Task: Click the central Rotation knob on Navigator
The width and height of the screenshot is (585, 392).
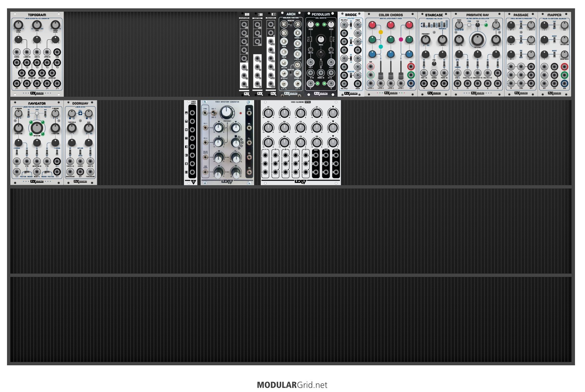Action: [37, 128]
